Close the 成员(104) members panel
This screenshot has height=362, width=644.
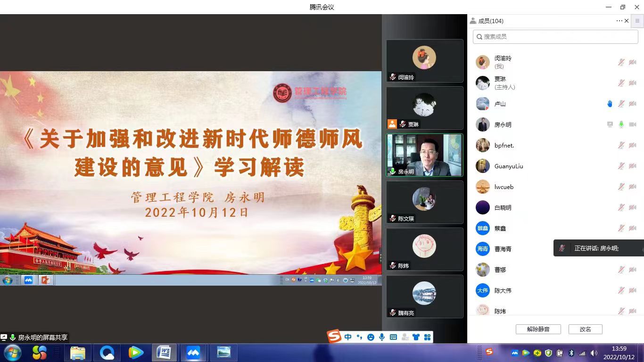[627, 21]
